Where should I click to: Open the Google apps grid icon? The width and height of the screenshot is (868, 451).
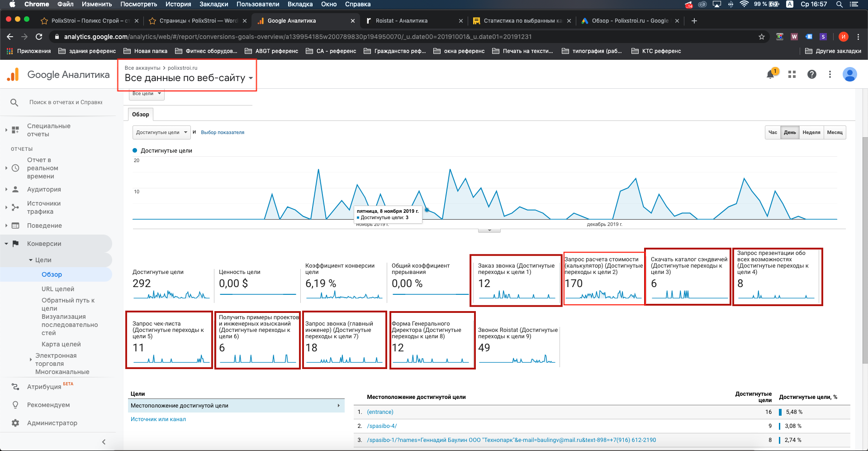click(x=792, y=74)
